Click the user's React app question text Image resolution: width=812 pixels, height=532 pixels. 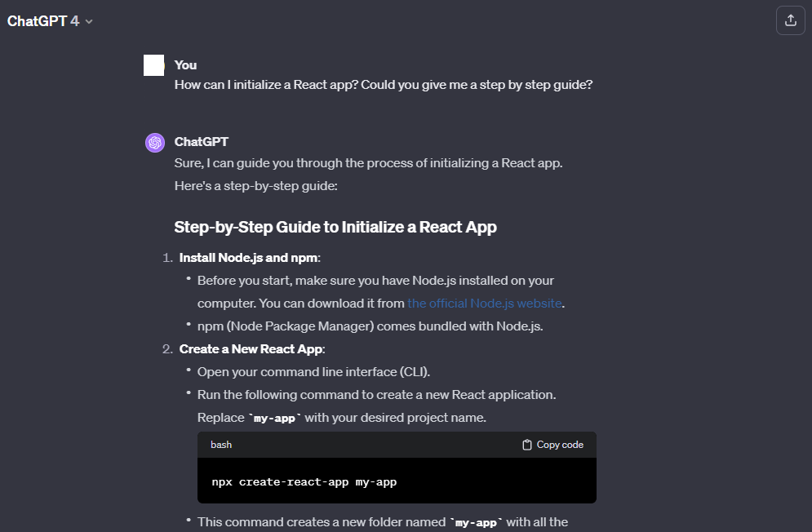tap(384, 85)
